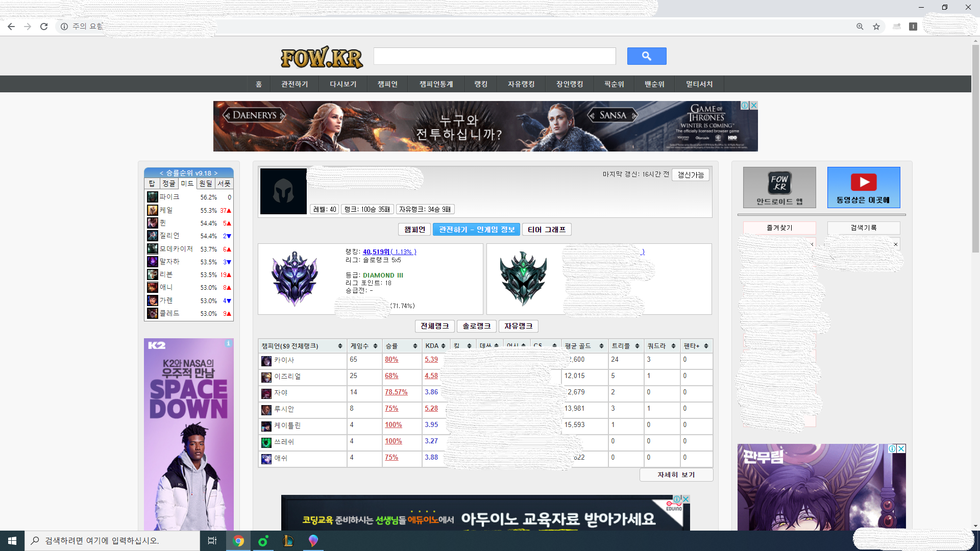This screenshot has height=551, width=980.
Task: Click the 모데카이저 champion icon in ranking list
Action: pos(153,249)
